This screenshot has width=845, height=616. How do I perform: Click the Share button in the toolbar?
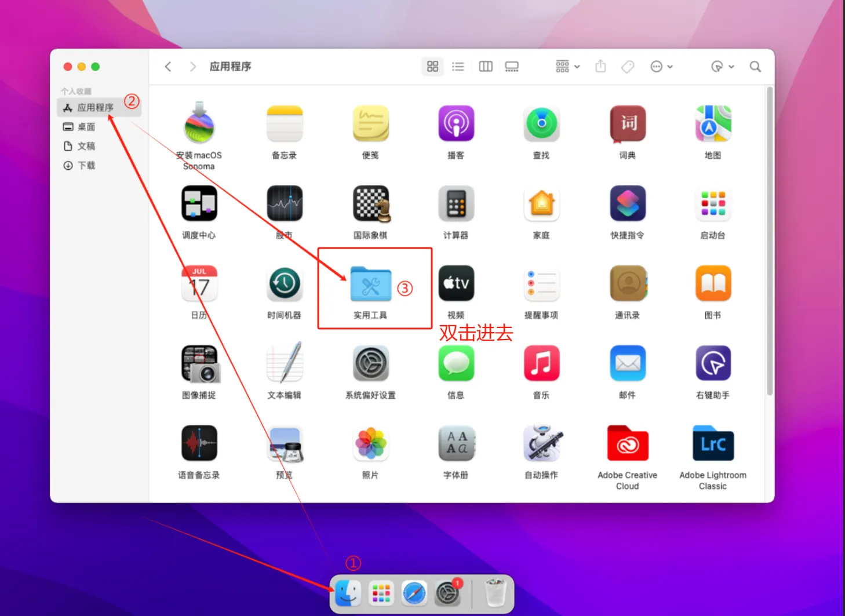pos(600,67)
